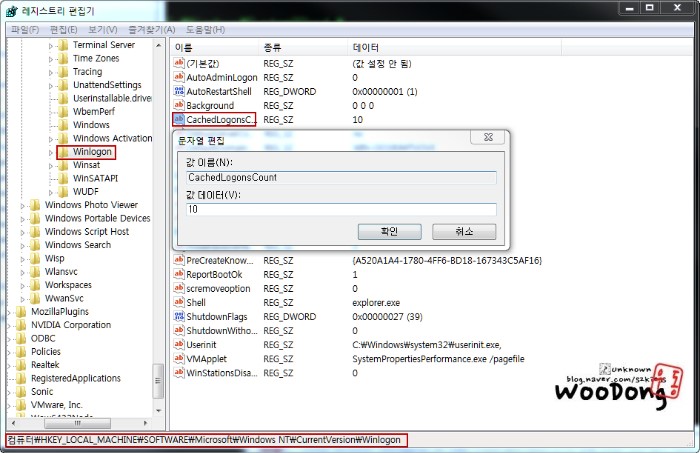Viewport: 700px width, 453px height.
Task: Click the ShutdownFlags DWORD value icon
Action: click(x=179, y=316)
